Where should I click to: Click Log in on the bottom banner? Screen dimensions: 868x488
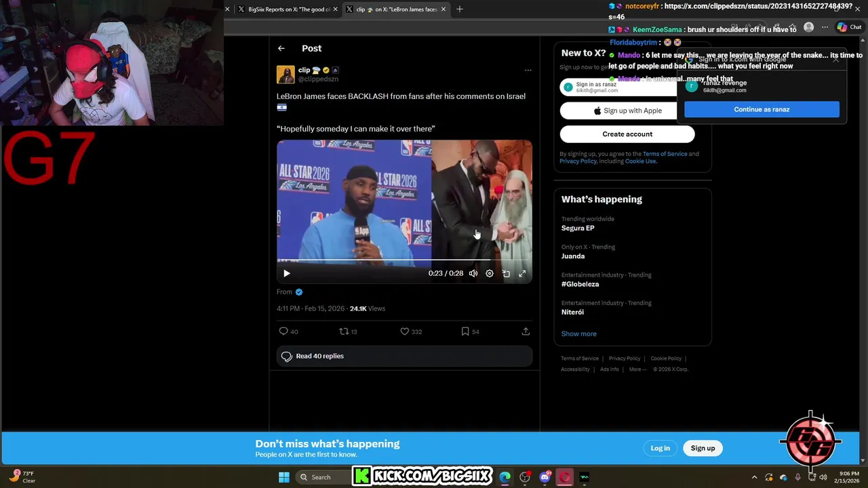660,448
